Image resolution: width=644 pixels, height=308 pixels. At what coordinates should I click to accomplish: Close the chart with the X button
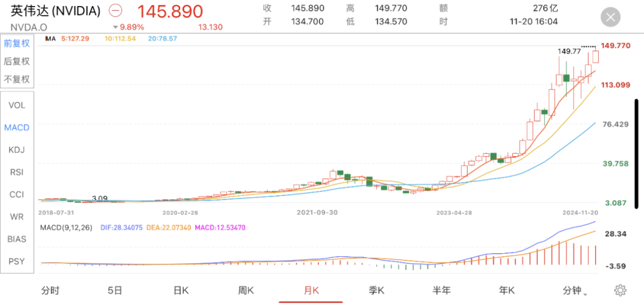pyautogui.click(x=611, y=17)
